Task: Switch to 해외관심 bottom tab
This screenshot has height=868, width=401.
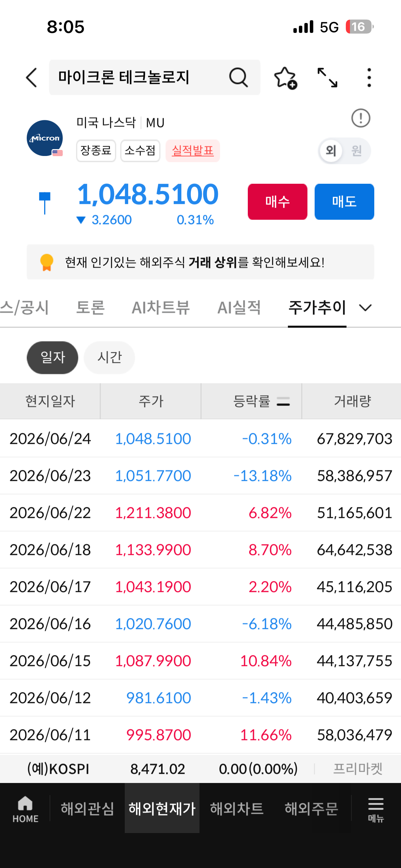Action: (x=87, y=808)
